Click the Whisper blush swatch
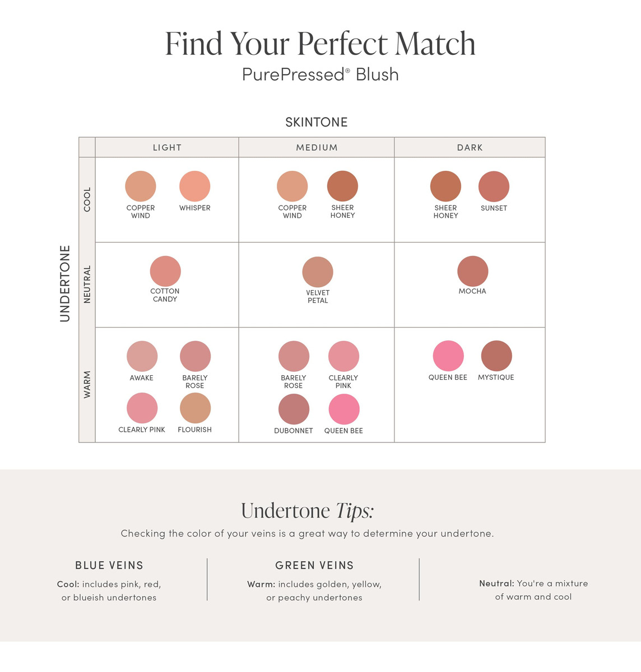 point(194,186)
